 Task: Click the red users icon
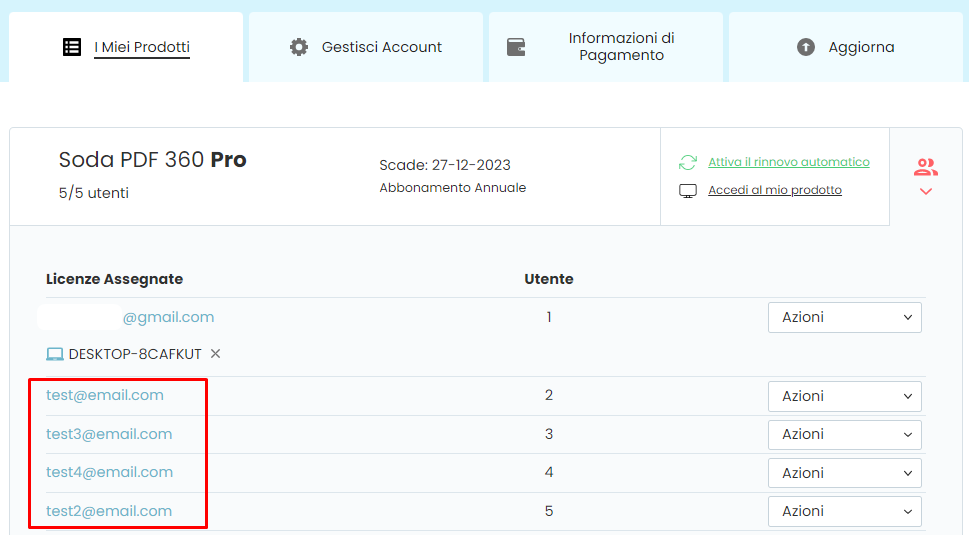[926, 167]
